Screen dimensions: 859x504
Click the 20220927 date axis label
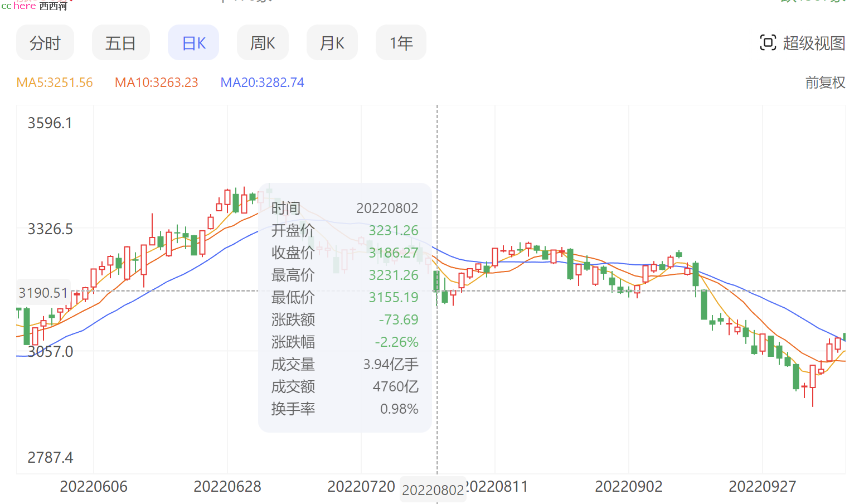tap(763, 487)
